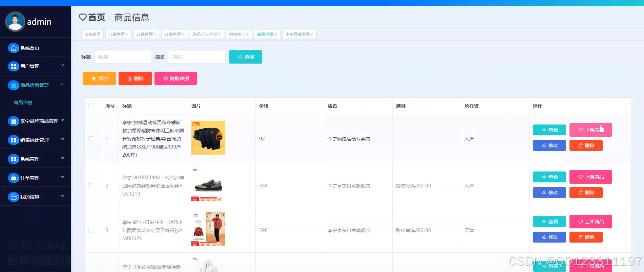
Task: Click 查看 for row 1
Action: 549,130
